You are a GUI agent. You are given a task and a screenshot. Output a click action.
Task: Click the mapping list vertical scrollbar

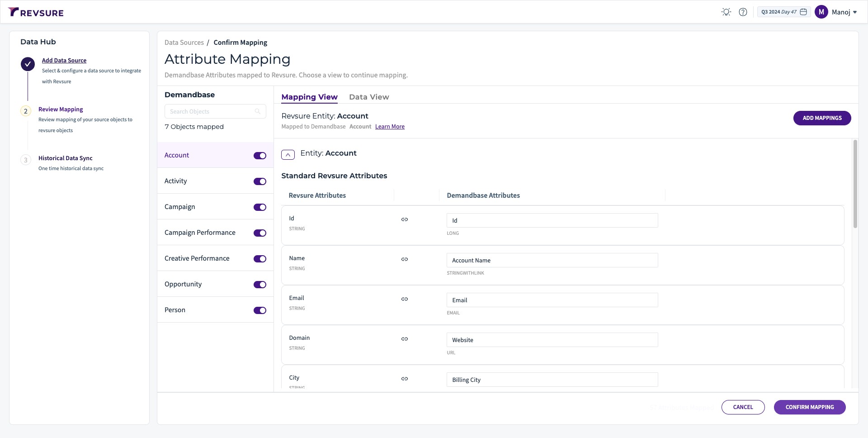[855, 184]
